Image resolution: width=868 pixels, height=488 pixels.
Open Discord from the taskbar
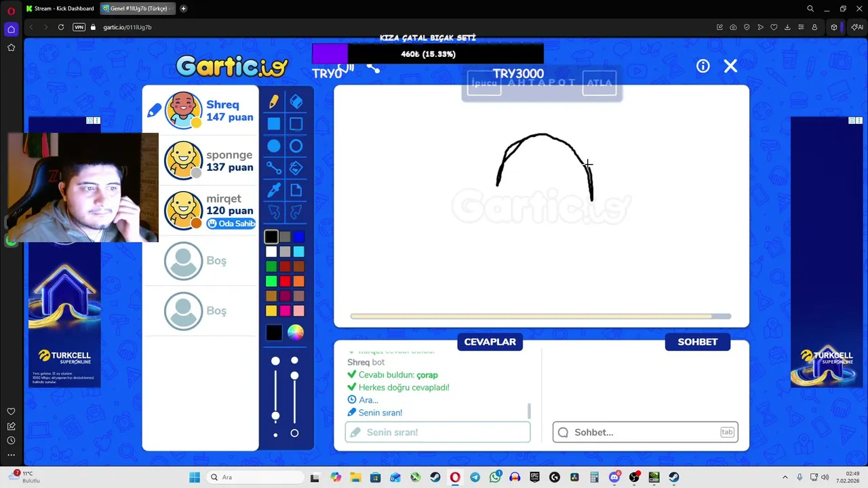coord(614,477)
